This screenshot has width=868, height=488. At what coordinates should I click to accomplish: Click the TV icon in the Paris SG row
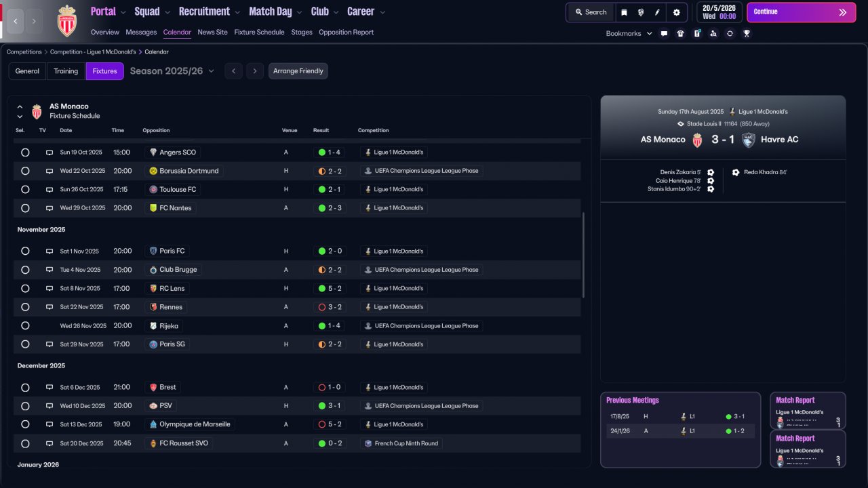(49, 344)
